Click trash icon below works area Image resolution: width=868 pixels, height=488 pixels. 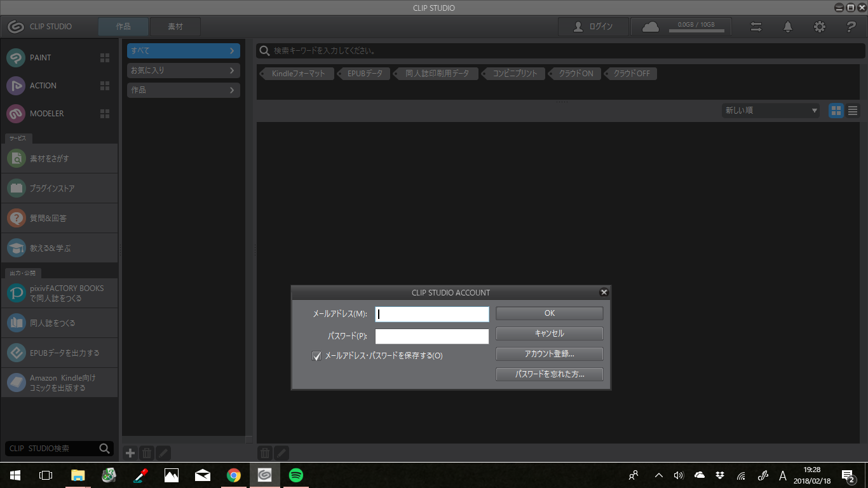265,453
